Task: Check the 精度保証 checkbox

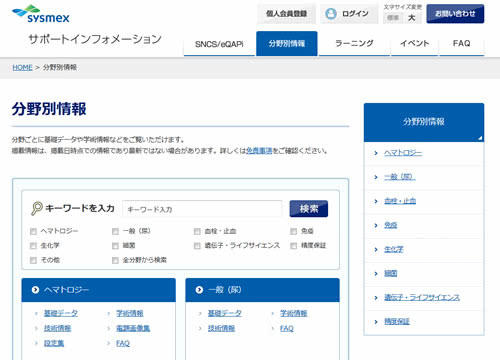Action: 294,246
